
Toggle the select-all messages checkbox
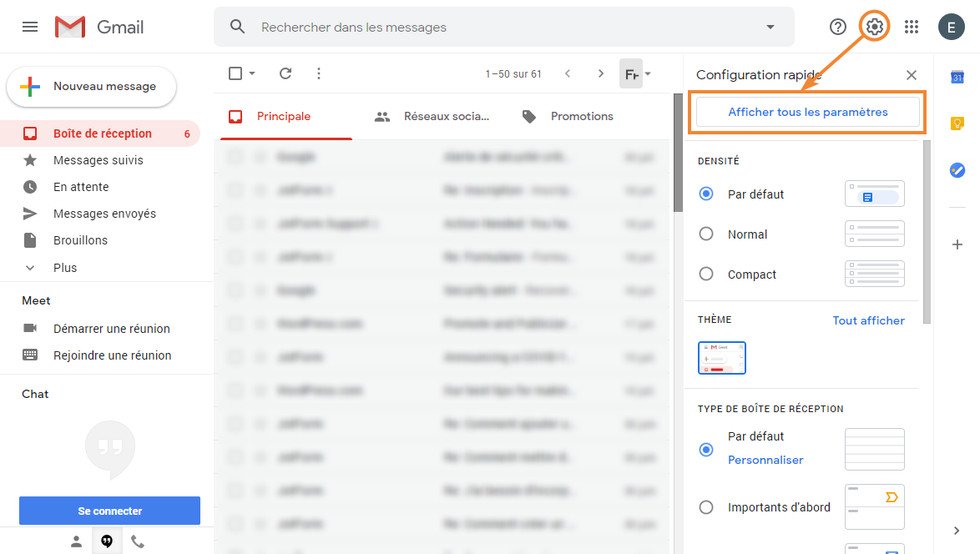(235, 73)
